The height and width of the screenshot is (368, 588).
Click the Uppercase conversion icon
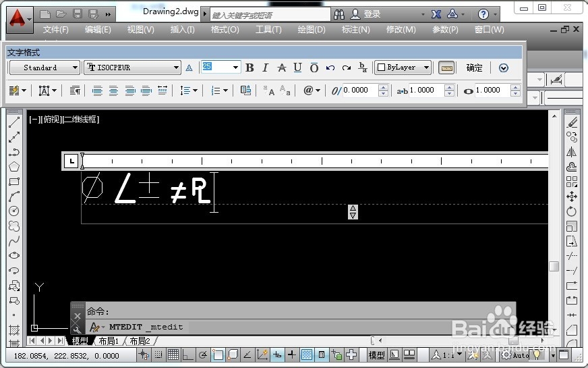click(x=268, y=90)
